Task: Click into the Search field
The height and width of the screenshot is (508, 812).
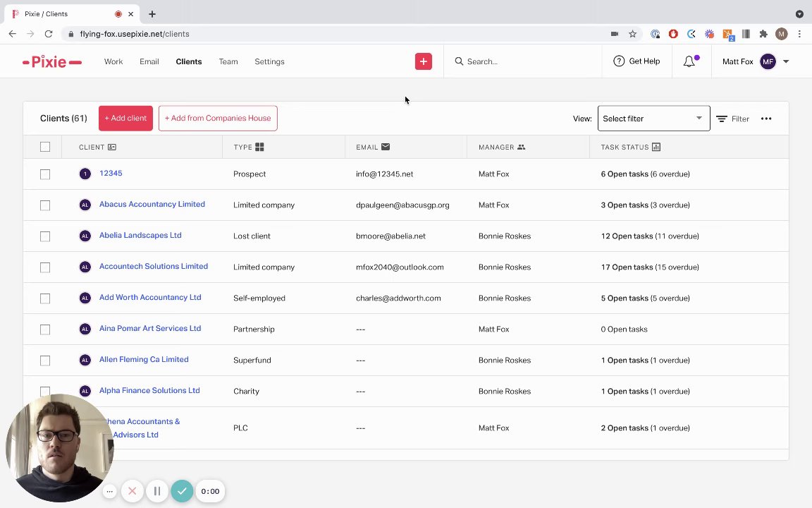Action: point(522,61)
